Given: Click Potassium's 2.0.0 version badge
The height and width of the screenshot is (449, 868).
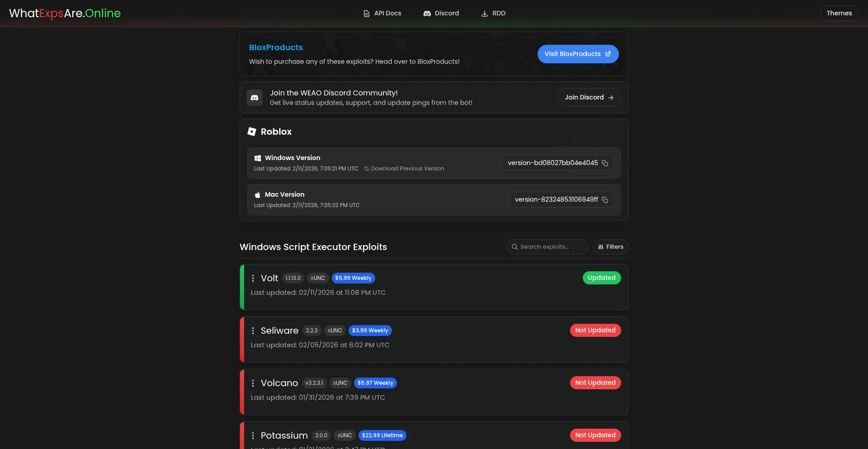Looking at the screenshot, I should tap(321, 435).
